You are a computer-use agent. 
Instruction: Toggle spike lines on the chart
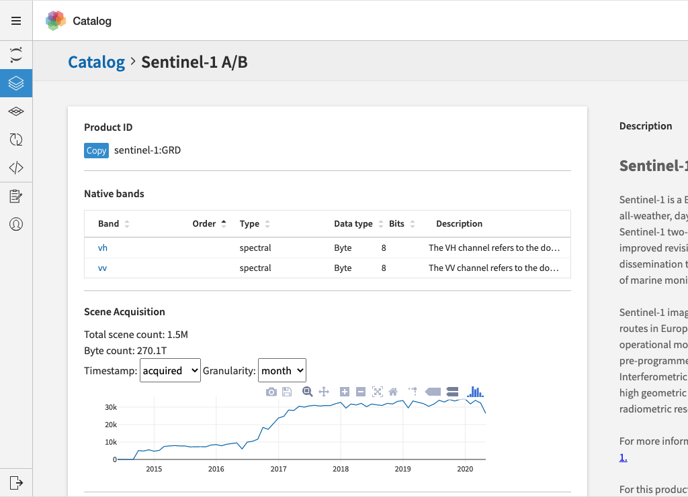pos(413,391)
